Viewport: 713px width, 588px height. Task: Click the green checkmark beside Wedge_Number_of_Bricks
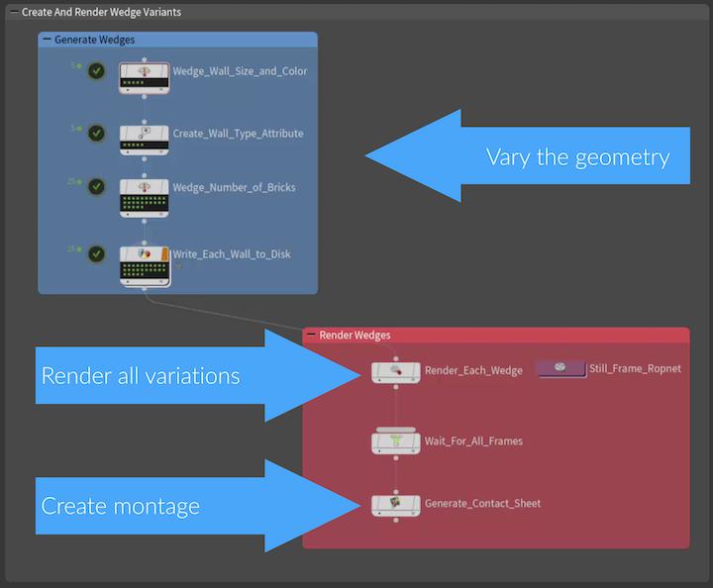tap(96, 187)
